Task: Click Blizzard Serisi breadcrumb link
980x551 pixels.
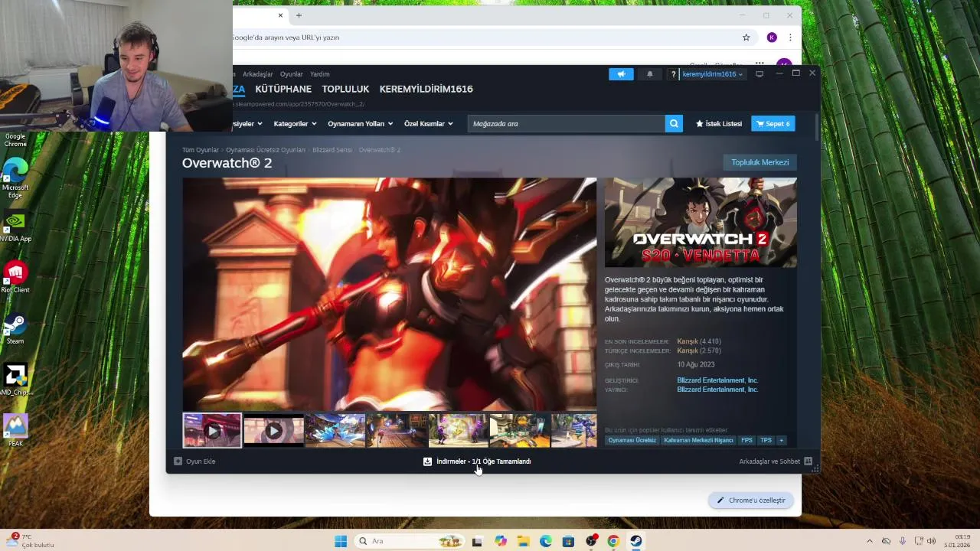Action: [x=332, y=150]
